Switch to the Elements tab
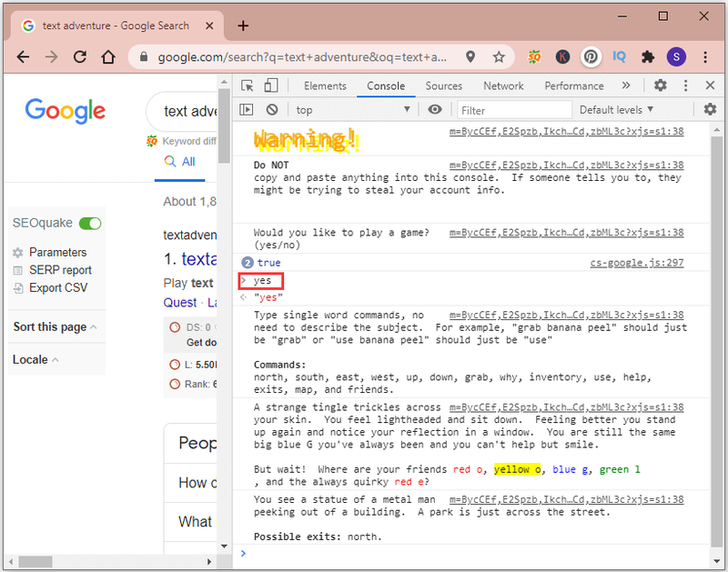The image size is (728, 572). coord(325,85)
